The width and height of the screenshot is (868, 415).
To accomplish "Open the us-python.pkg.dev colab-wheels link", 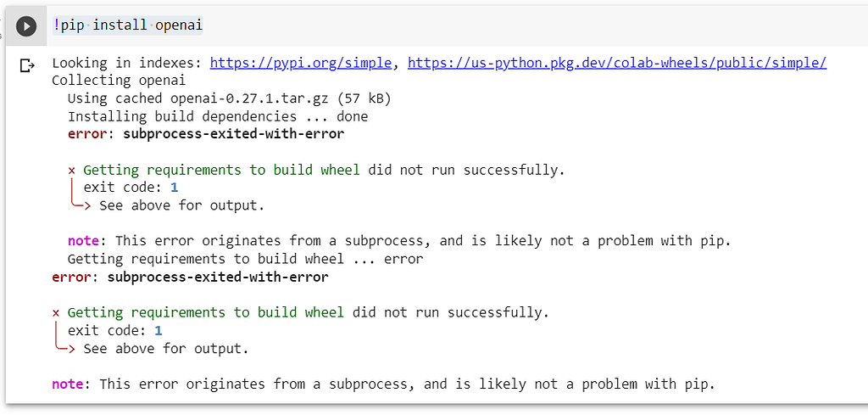I will pyautogui.click(x=617, y=63).
